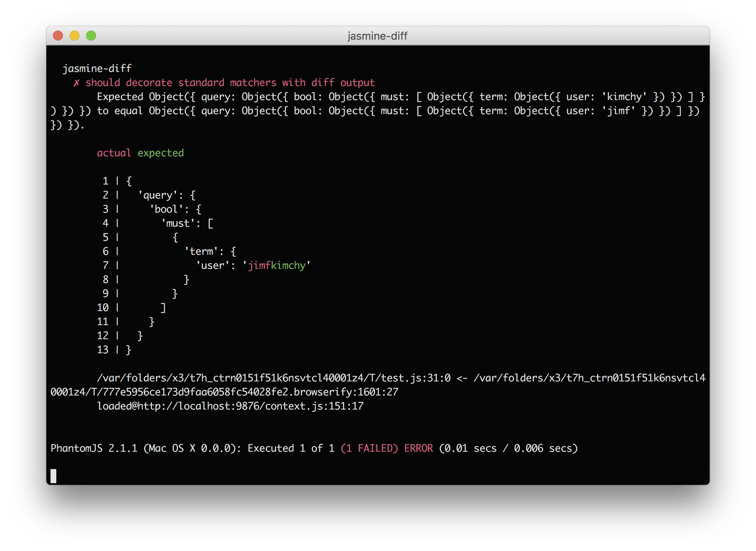
Task: Click the green 'expected' legend label
Action: 161,153
